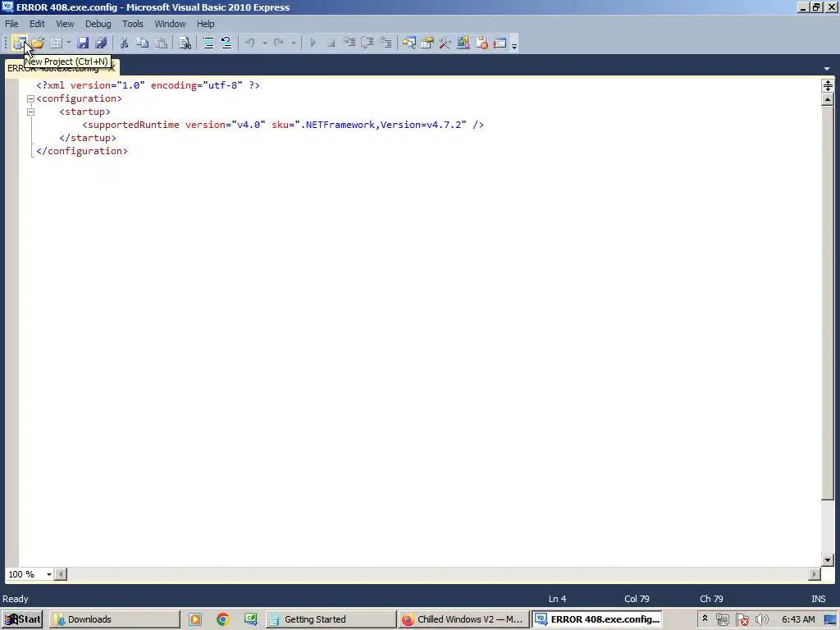Open the Toolbox hammer and wrench icon
This screenshot has width=840, height=630.
[x=445, y=43]
